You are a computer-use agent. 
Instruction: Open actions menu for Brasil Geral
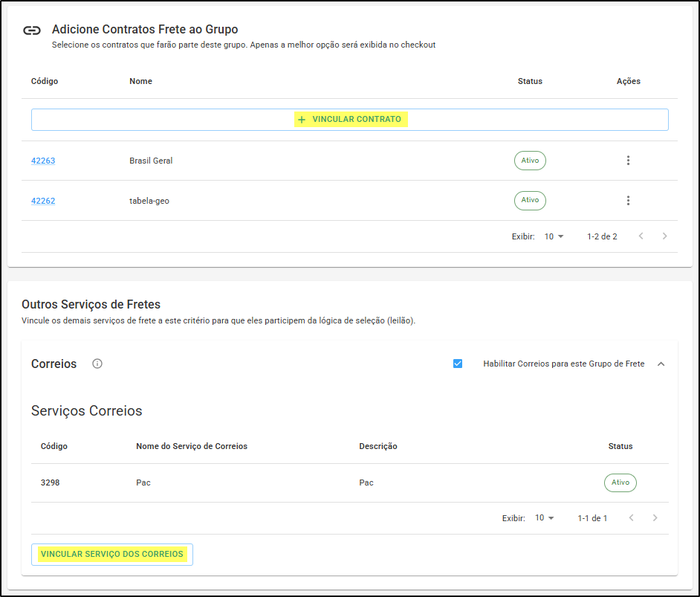point(628,161)
